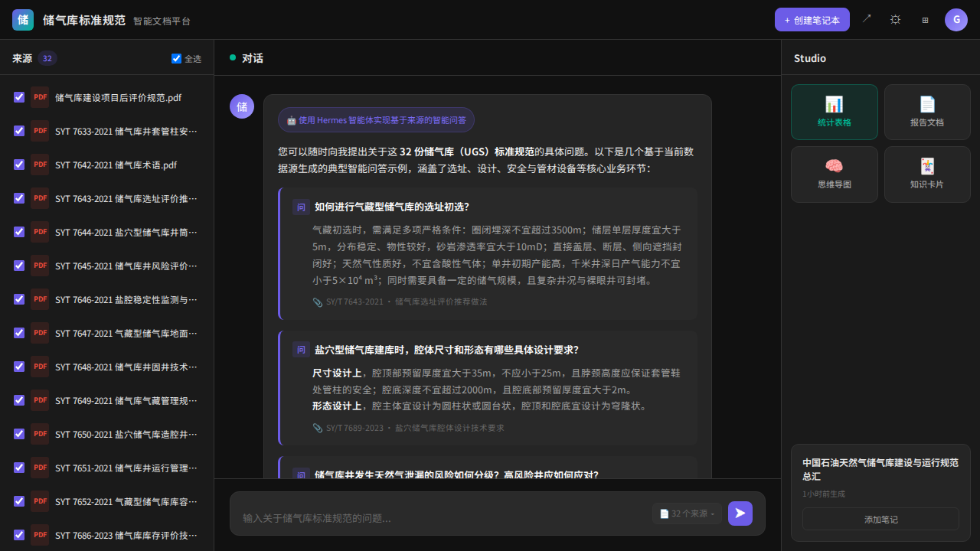The width and height of the screenshot is (980, 551).
Task: Click the share arrow icon in header
Action: tap(867, 20)
